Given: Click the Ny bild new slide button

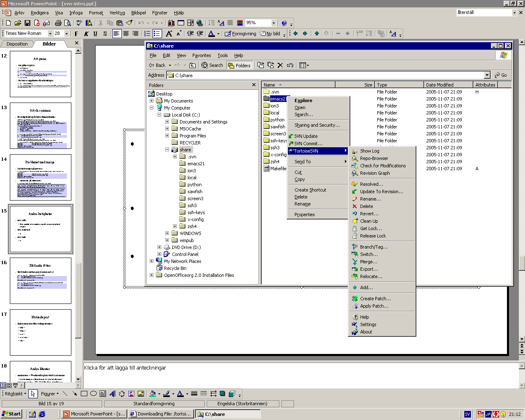Looking at the screenshot, I should click(271, 34).
